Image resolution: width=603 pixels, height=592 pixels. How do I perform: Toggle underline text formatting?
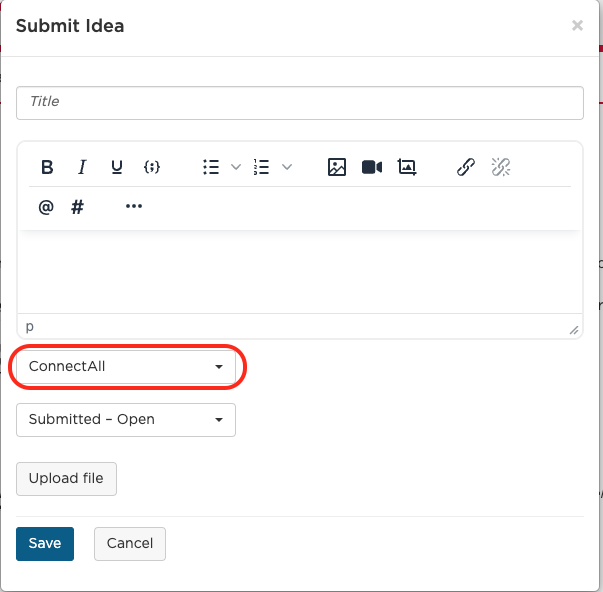click(x=117, y=167)
